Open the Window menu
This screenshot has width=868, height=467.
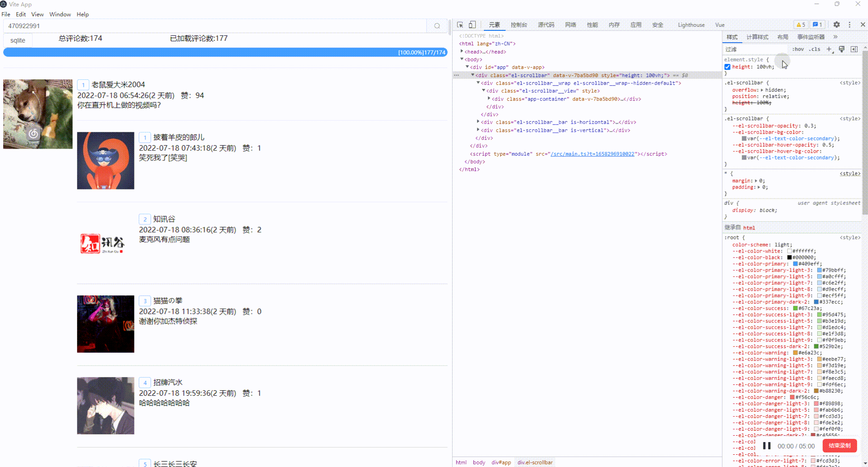[x=60, y=14]
